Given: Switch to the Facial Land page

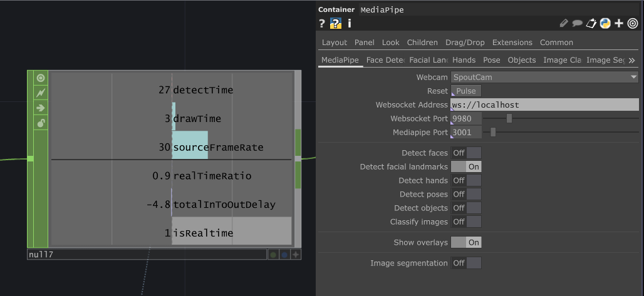Looking at the screenshot, I should [x=428, y=60].
